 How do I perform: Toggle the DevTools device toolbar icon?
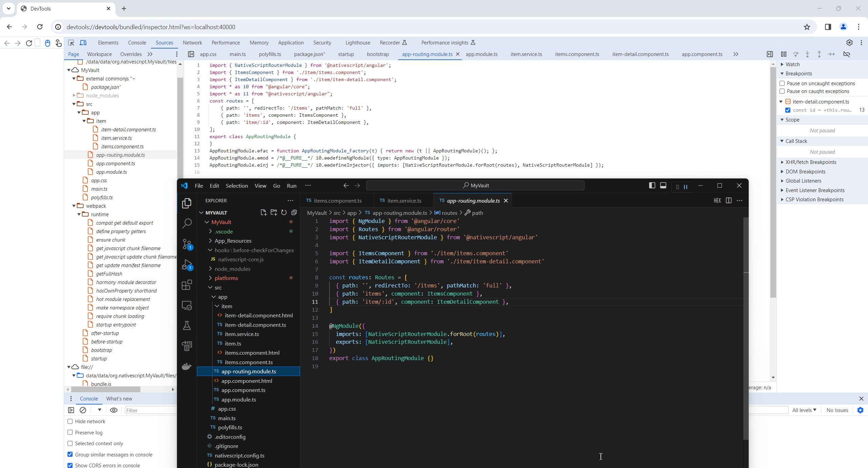click(x=83, y=43)
